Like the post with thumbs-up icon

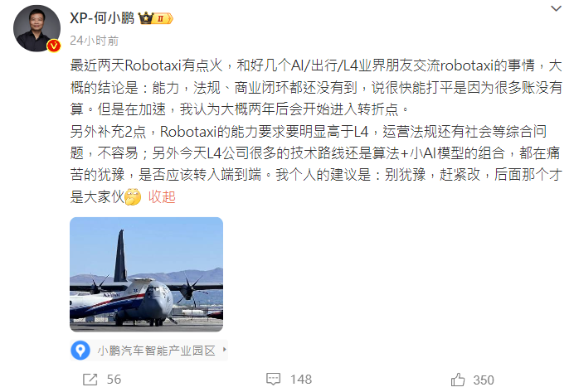tap(458, 380)
